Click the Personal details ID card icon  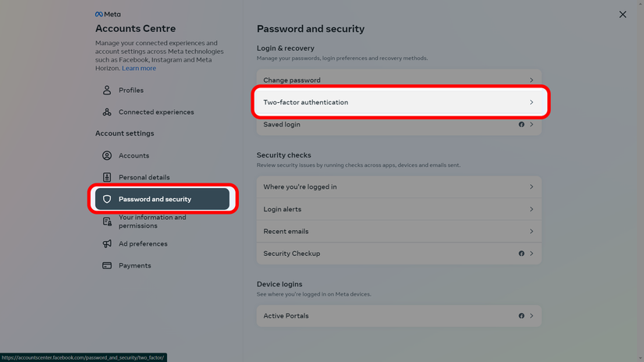click(107, 177)
